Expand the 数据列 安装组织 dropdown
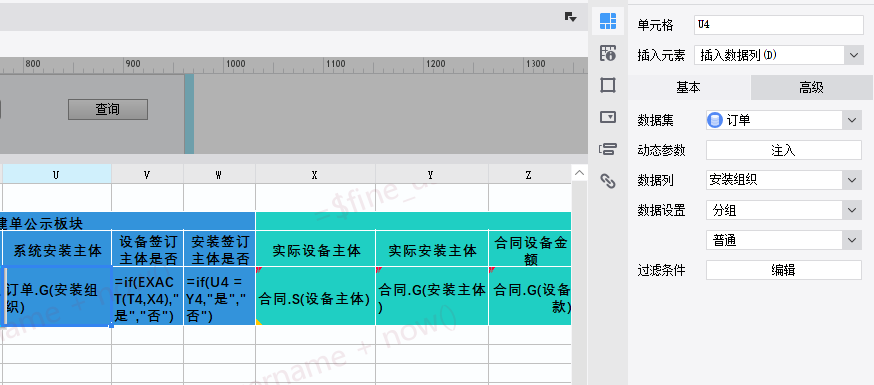The width and height of the screenshot is (874, 385). coord(852,180)
